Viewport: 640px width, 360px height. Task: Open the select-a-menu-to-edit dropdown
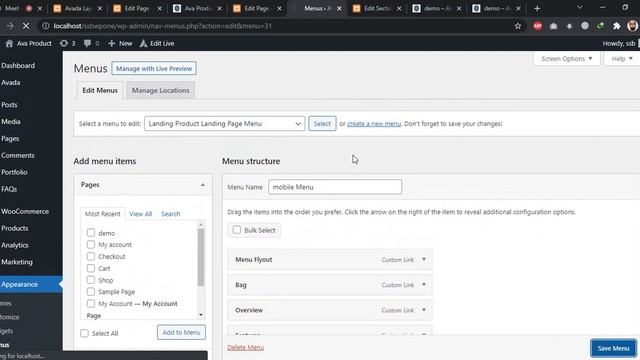(x=224, y=124)
